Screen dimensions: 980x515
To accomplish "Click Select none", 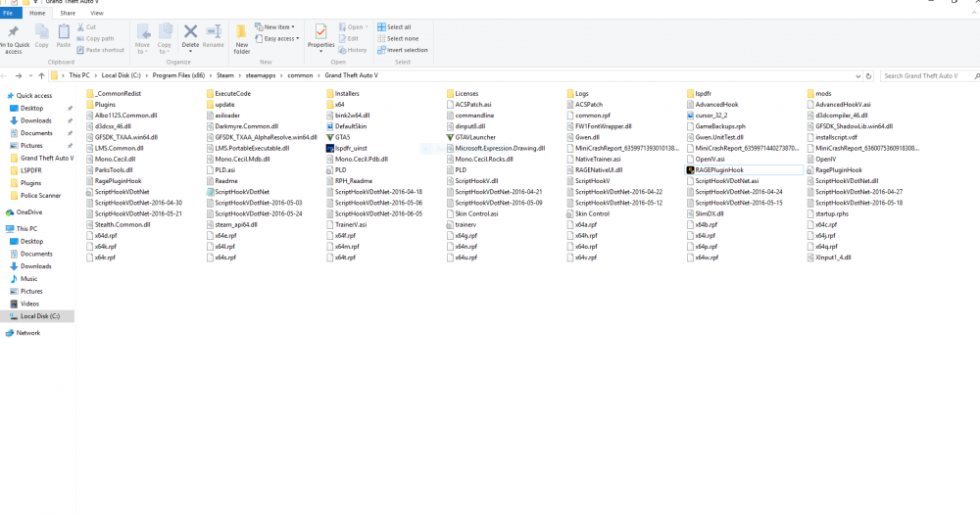I will (x=398, y=39).
